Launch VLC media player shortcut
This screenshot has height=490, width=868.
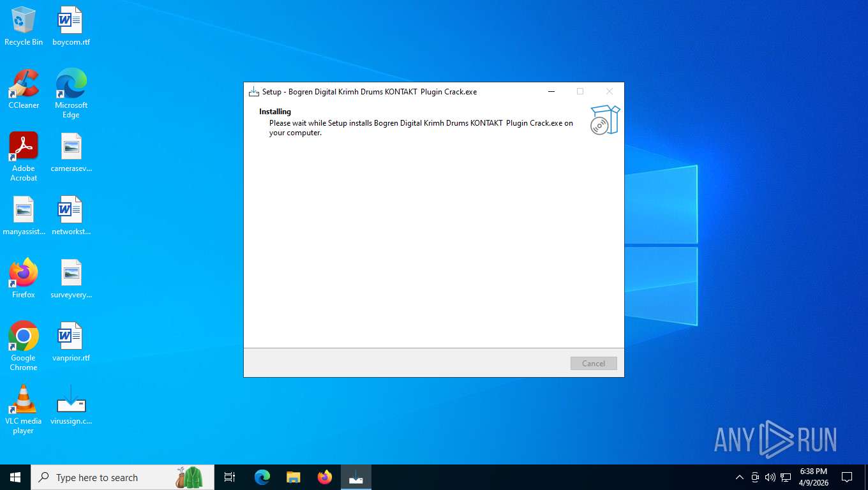[24, 409]
